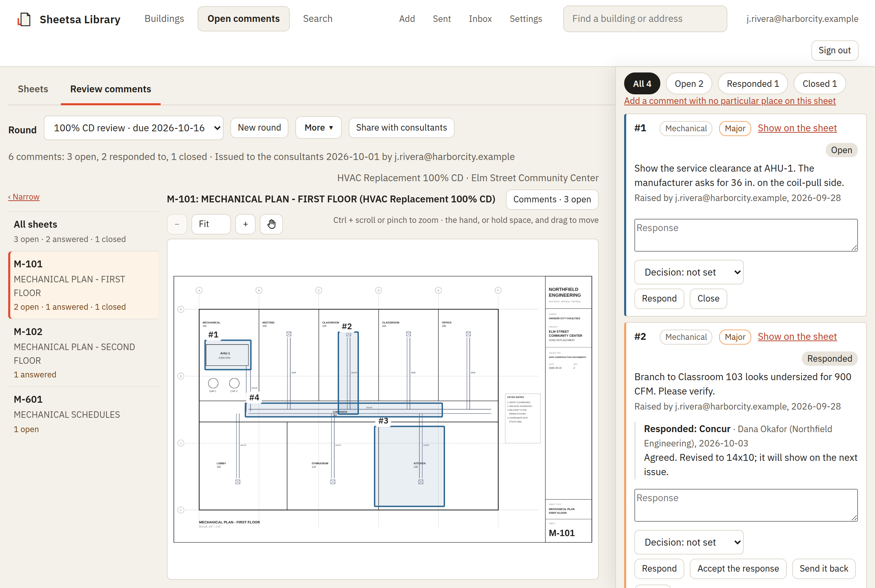The width and height of the screenshot is (875, 588).
Task: Click the Open status badge on comment #1
Action: tap(841, 150)
